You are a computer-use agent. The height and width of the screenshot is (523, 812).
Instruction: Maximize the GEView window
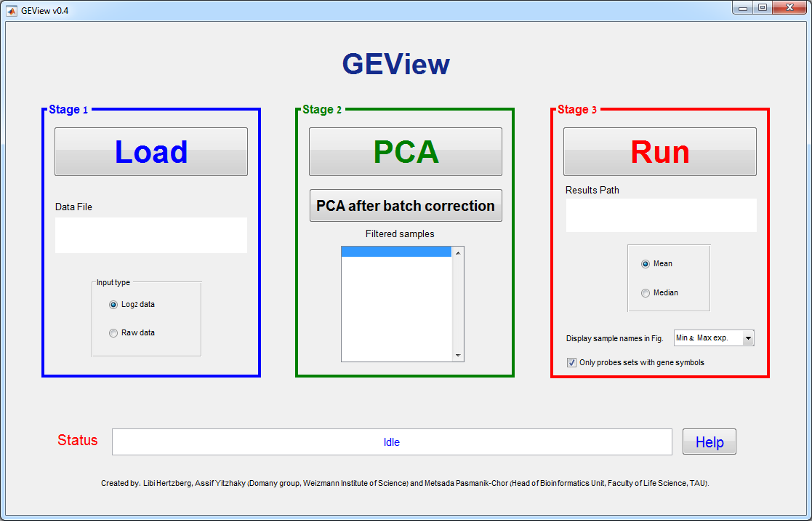click(x=762, y=8)
